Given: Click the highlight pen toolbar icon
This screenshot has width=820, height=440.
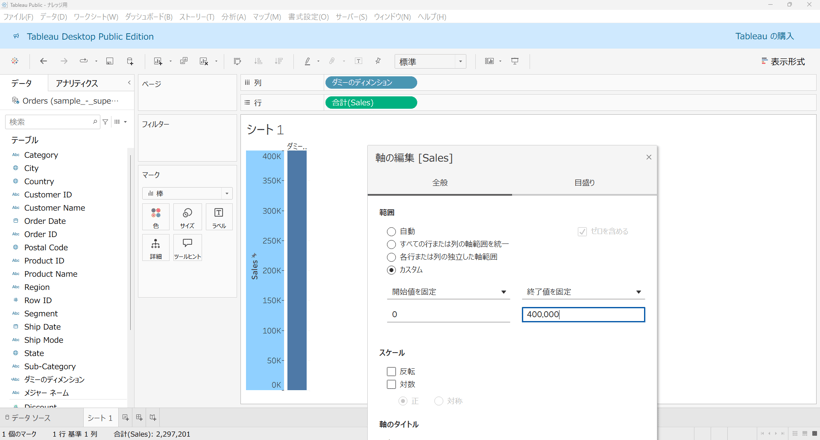Looking at the screenshot, I should pyautogui.click(x=308, y=61).
